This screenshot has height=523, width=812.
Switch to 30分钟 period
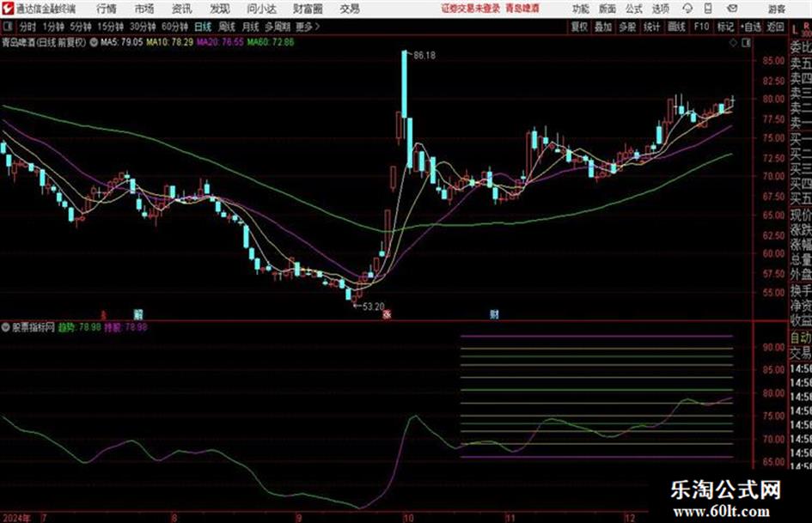[143, 27]
